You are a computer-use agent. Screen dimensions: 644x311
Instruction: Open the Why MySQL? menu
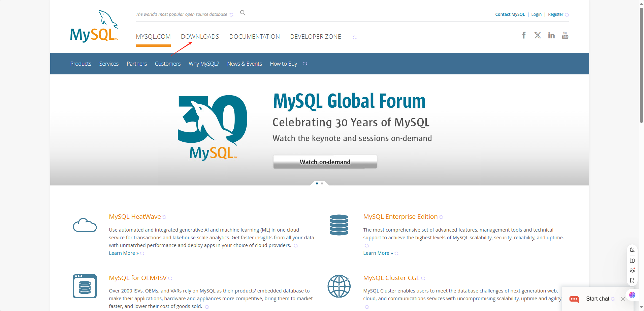point(204,64)
